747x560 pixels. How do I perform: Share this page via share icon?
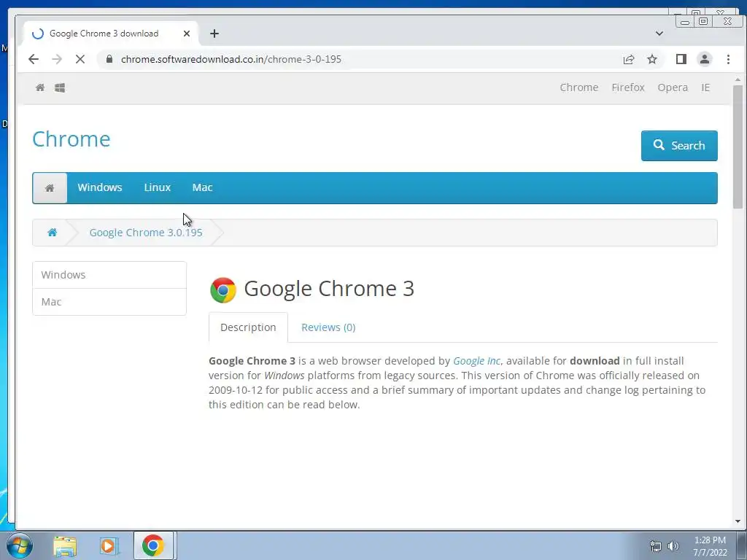coord(628,59)
